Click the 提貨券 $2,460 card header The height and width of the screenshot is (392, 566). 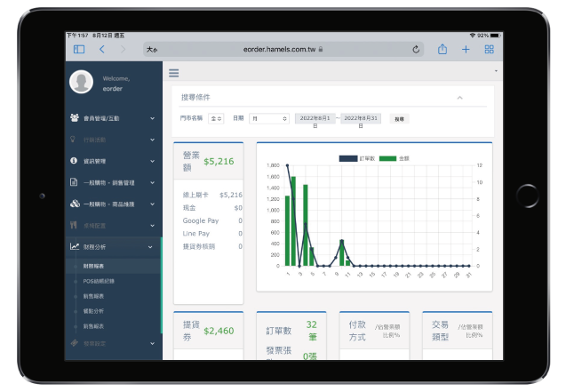point(209,331)
